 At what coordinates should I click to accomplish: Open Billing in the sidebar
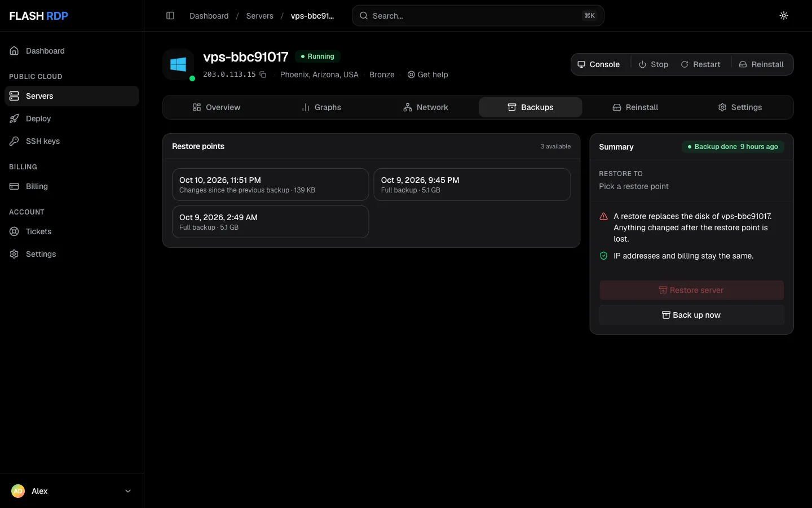(x=72, y=186)
